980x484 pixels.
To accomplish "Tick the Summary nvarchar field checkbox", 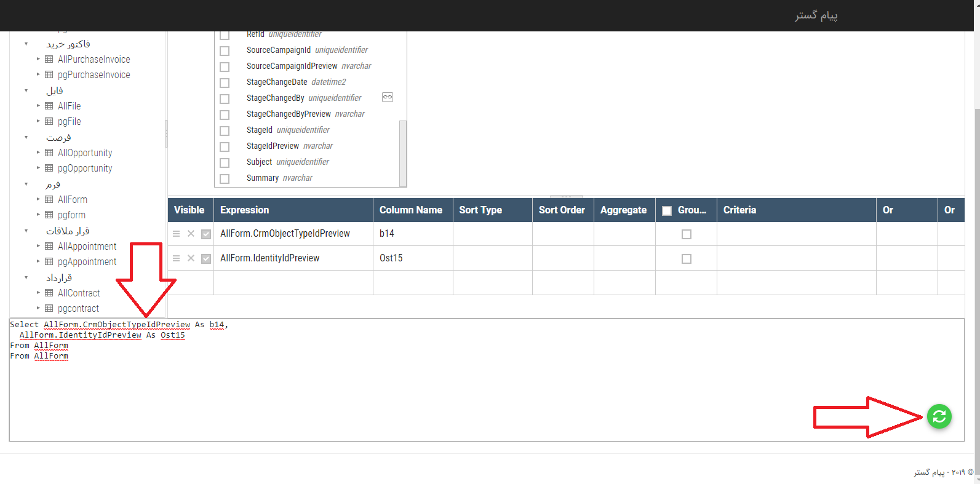I will [225, 179].
